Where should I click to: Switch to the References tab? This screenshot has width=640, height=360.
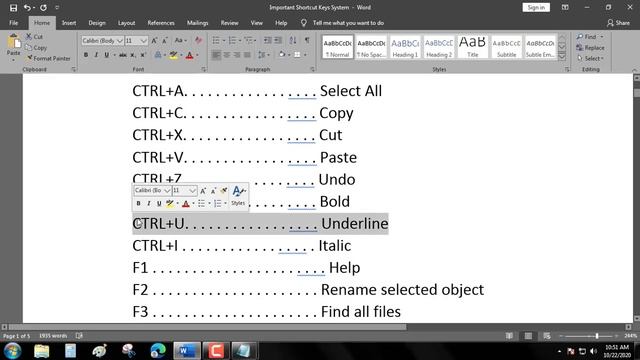[161, 23]
